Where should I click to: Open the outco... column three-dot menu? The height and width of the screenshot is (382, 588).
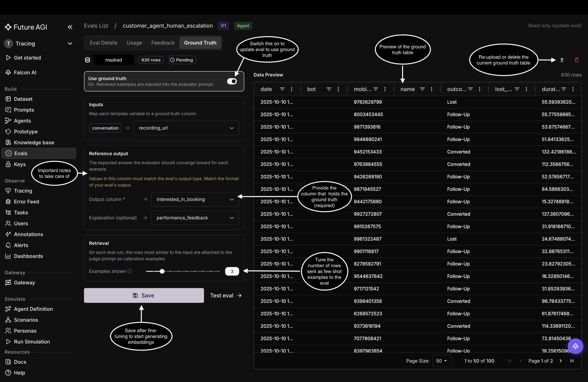pyautogui.click(x=479, y=89)
